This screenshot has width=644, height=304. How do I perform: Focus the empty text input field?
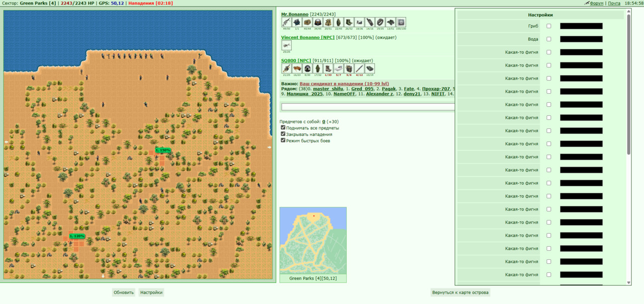[x=368, y=107]
